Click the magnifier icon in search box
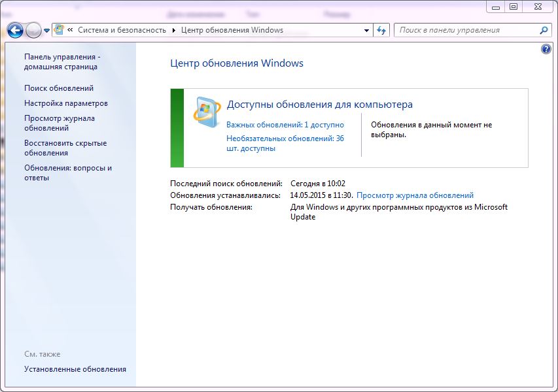This screenshot has height=392, width=558. tap(543, 30)
